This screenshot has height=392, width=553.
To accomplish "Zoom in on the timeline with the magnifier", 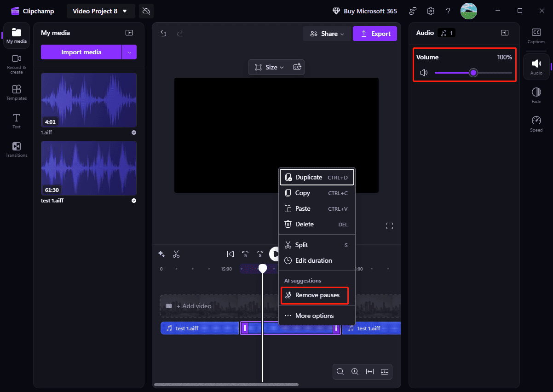I will pos(355,371).
